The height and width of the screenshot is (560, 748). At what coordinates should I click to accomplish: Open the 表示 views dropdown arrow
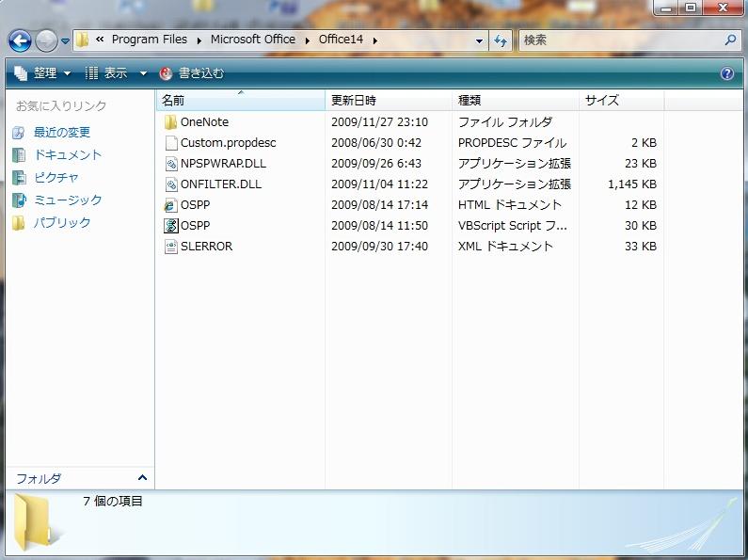point(143,73)
